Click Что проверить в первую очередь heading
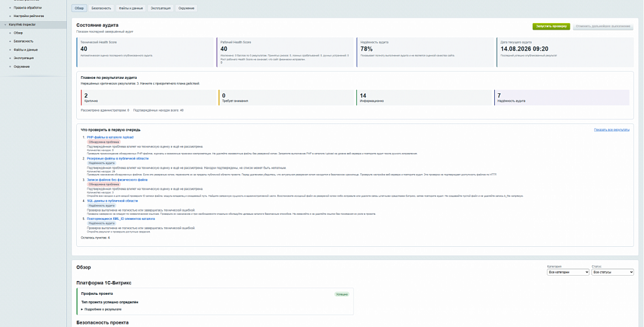 point(111,129)
